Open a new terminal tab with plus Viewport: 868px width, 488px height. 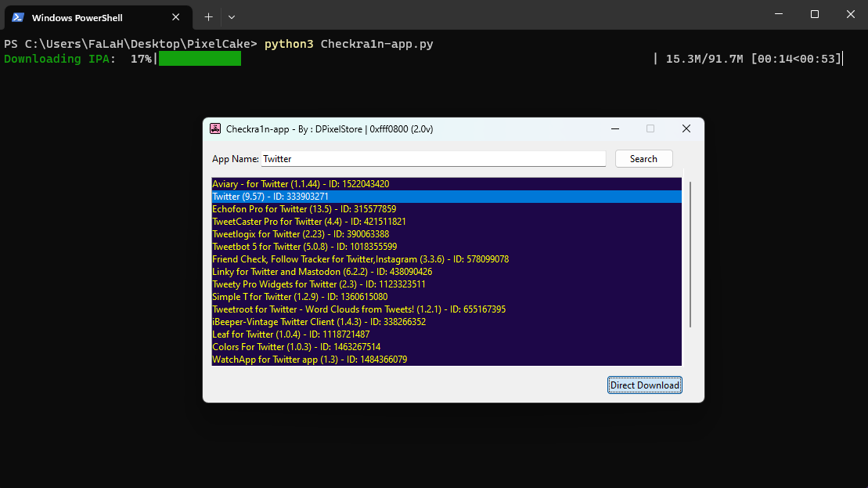[x=208, y=17]
